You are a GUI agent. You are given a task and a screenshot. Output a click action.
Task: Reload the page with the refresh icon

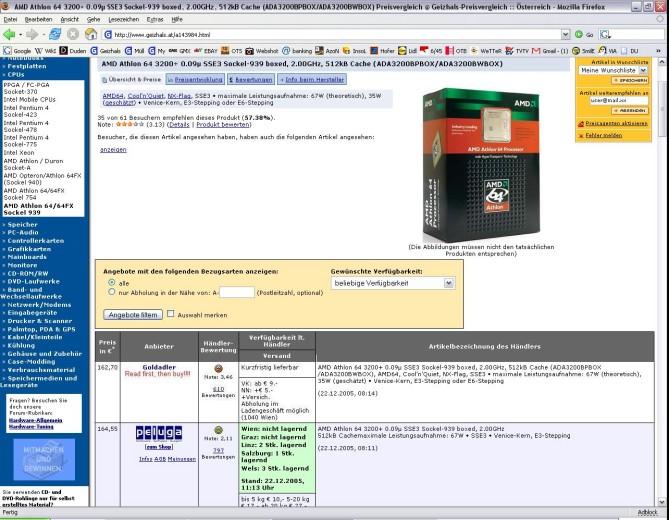(55, 34)
